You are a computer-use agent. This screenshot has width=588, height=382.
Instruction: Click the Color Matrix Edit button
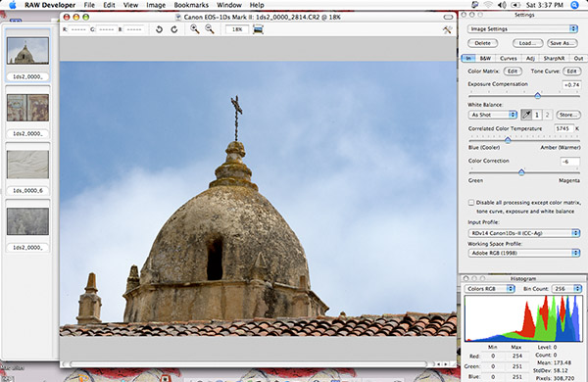[x=513, y=71]
